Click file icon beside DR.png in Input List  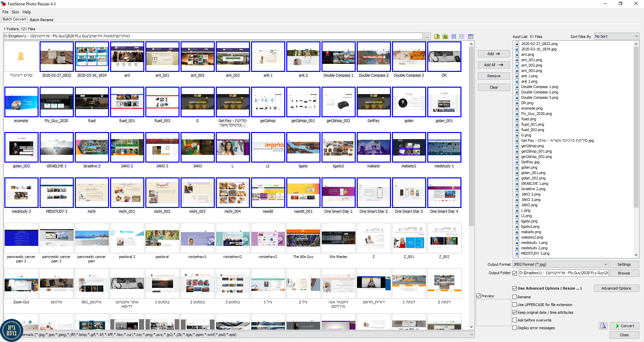(517, 103)
